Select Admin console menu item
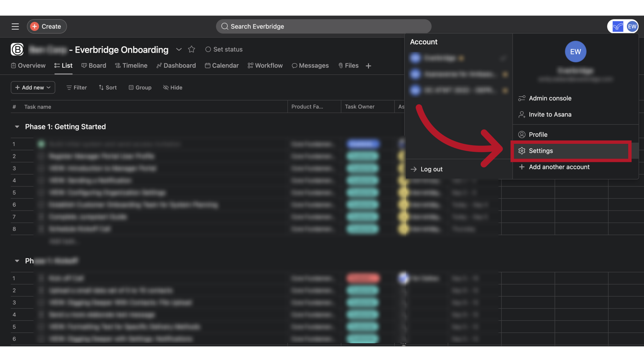Image resolution: width=644 pixels, height=362 pixels. click(x=575, y=98)
